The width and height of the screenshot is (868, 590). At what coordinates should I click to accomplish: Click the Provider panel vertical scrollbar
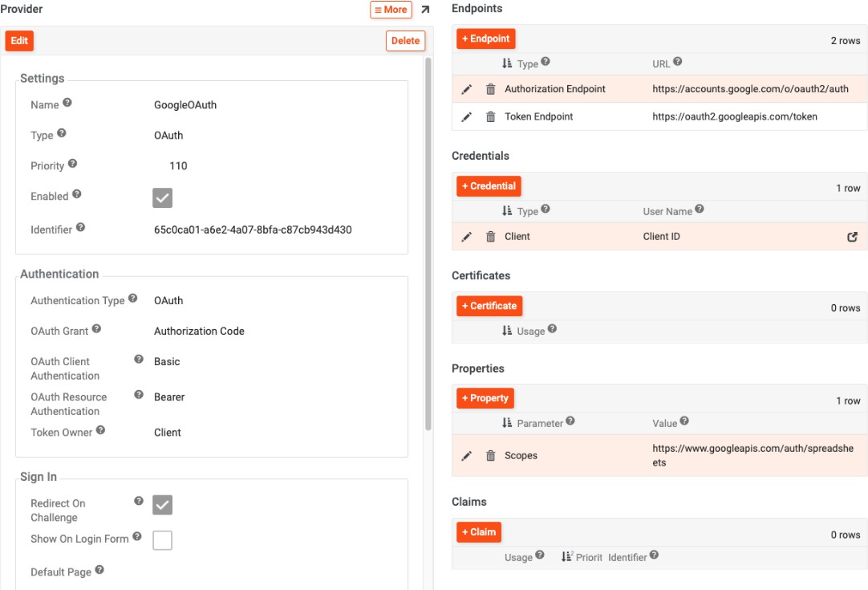point(428,241)
